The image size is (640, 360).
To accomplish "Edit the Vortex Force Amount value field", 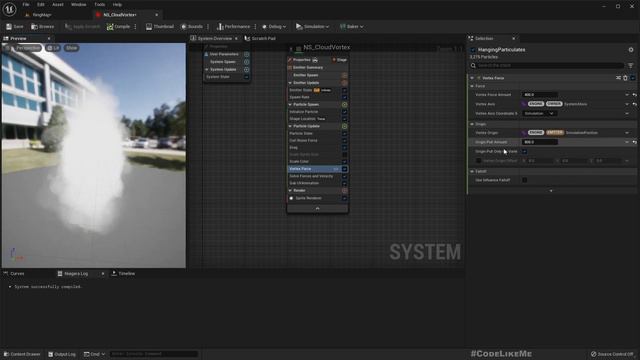I will tap(539, 95).
